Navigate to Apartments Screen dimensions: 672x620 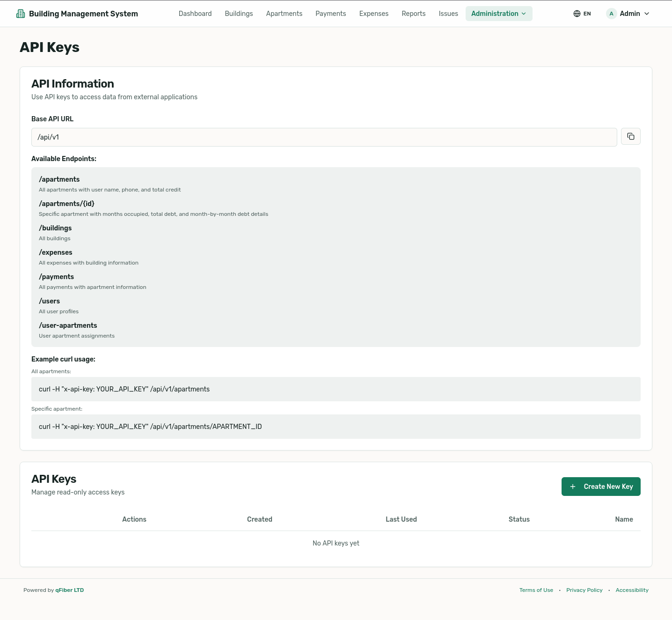pos(284,14)
